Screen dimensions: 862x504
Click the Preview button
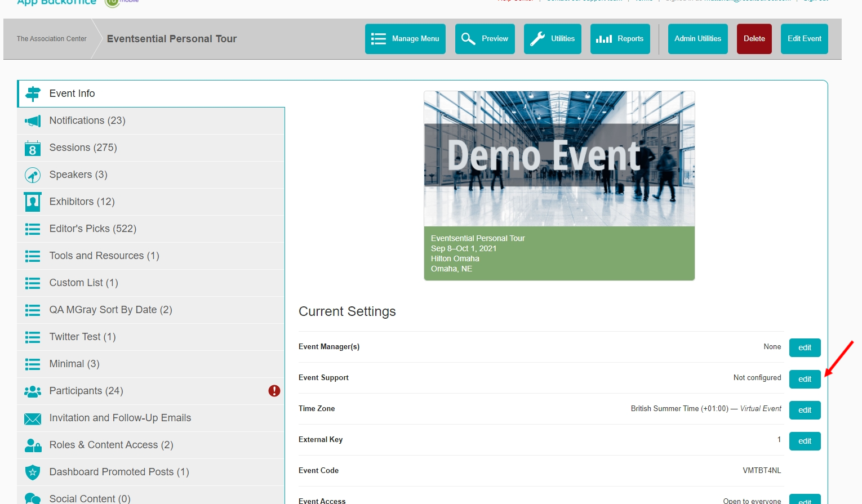tap(485, 39)
